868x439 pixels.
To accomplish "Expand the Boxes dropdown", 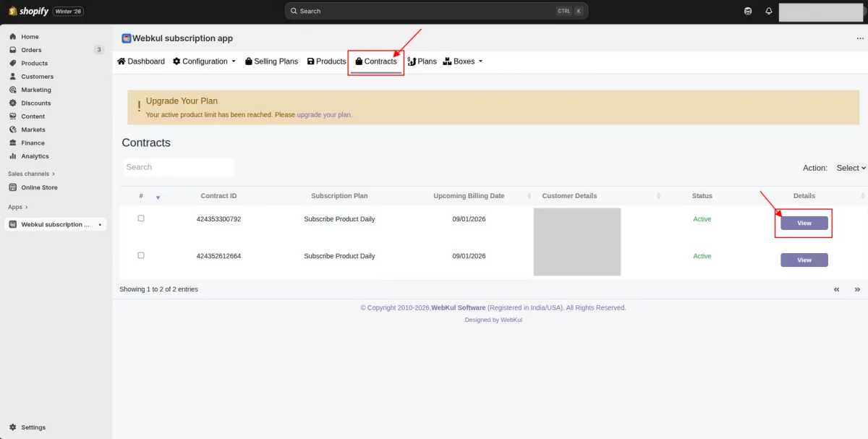I will [x=463, y=61].
